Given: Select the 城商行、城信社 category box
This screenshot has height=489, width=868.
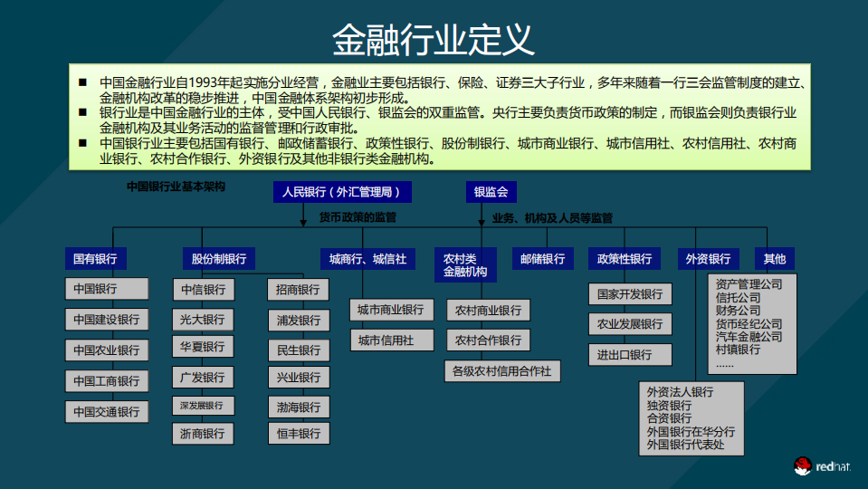Looking at the screenshot, I should [367, 259].
